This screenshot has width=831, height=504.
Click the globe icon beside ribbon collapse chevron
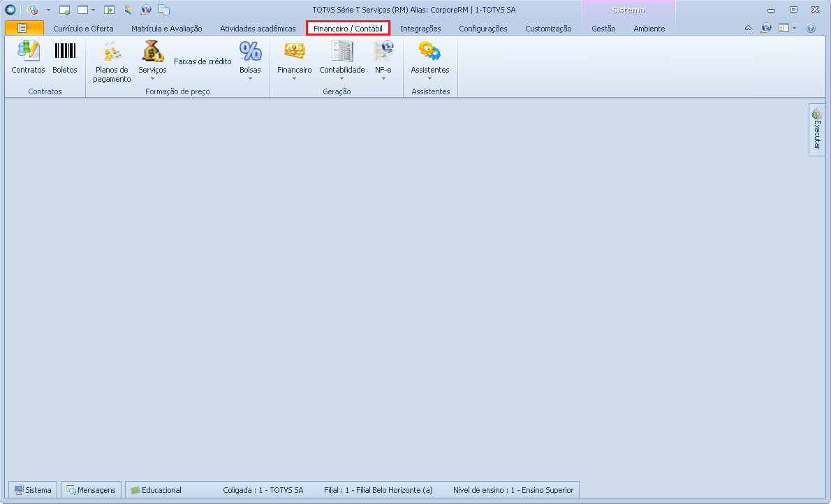[766, 28]
